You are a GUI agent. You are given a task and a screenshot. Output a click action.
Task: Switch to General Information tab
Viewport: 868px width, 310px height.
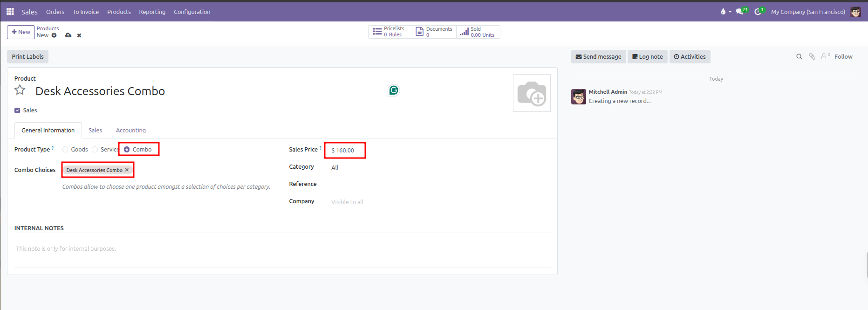48,131
